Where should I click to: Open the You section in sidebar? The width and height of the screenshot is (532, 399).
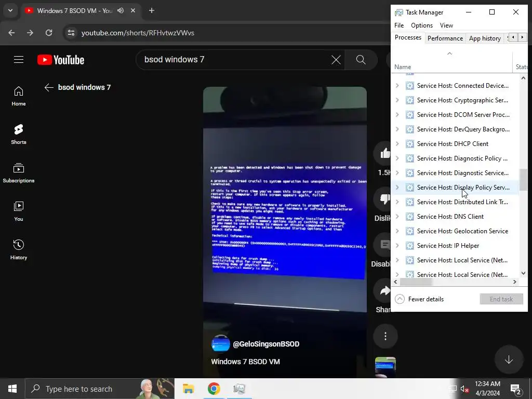tap(19, 211)
